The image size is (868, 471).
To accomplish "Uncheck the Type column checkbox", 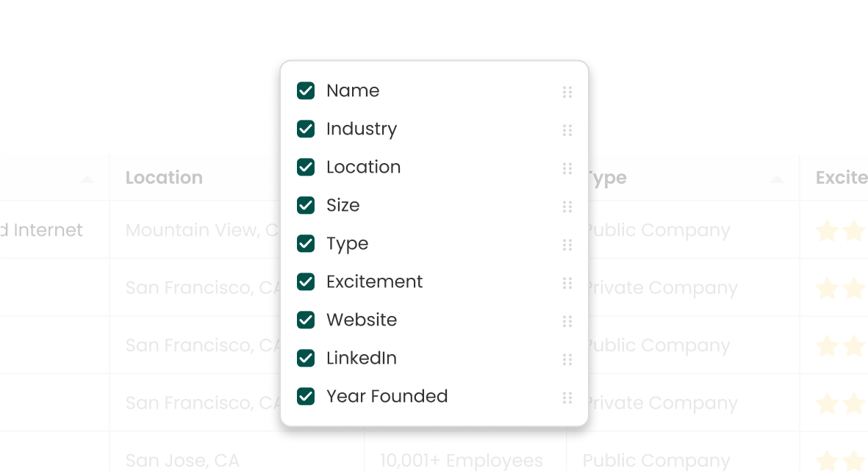I will tap(306, 243).
